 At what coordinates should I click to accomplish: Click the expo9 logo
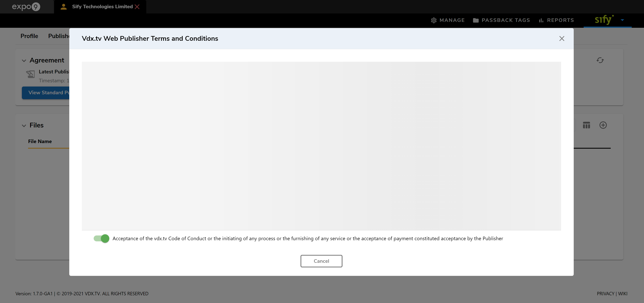(26, 7)
